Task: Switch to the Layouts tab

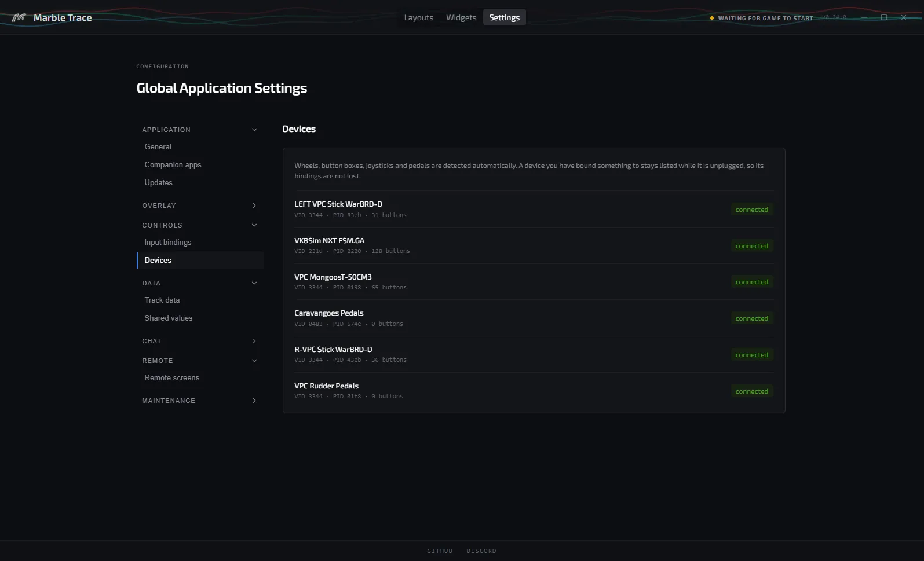Action: 418,17
